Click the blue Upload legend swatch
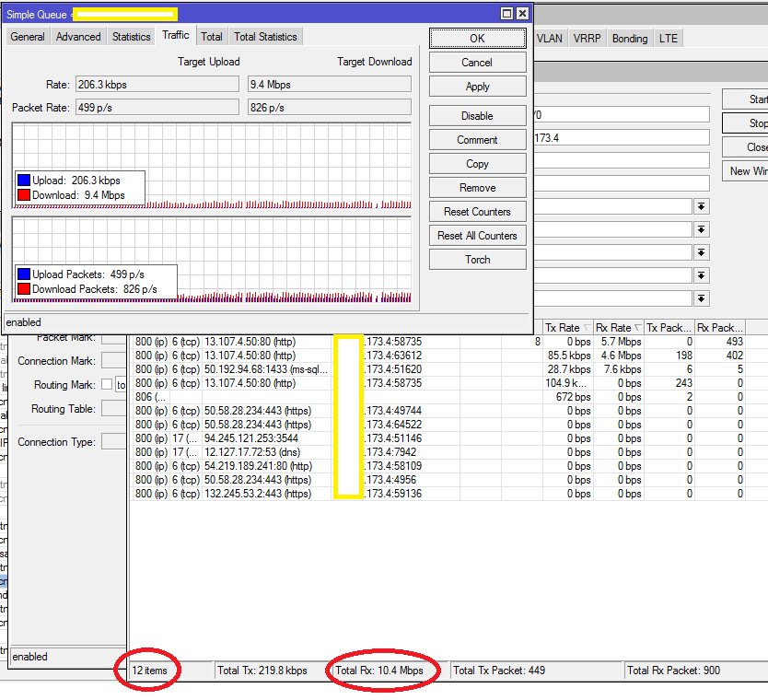The width and height of the screenshot is (768, 700). tap(24, 181)
